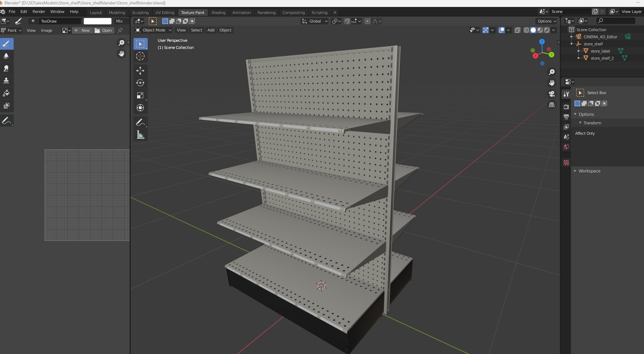
Task: Open the Mix blend mode dropdown
Action: point(121,21)
